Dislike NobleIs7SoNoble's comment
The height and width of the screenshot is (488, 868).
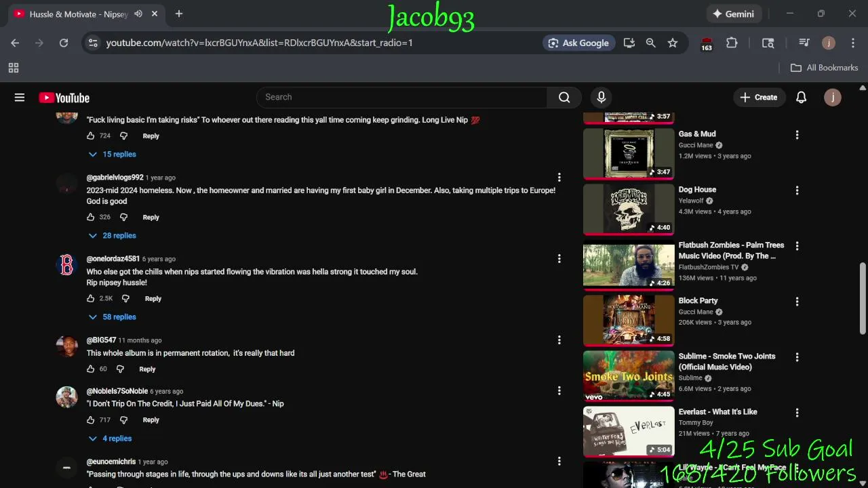click(x=123, y=420)
